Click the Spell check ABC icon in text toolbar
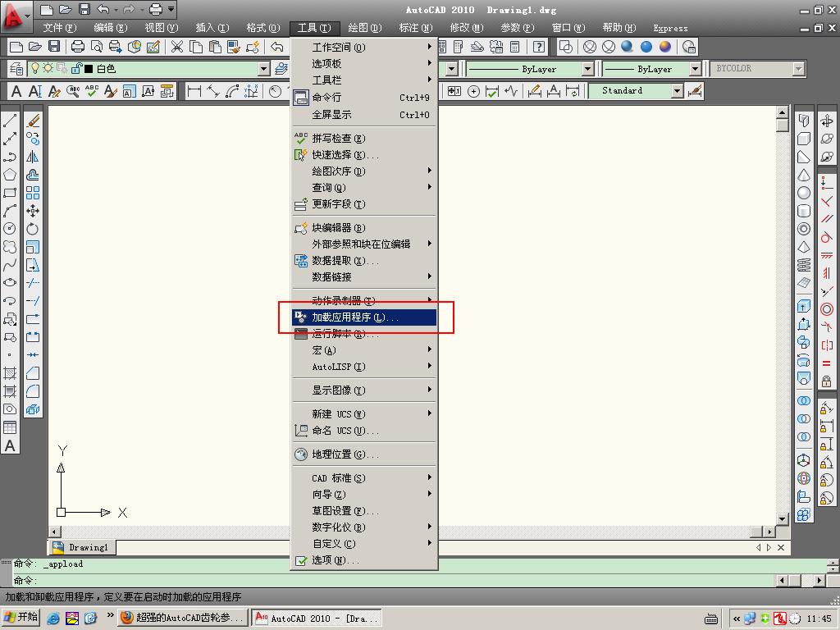The width and height of the screenshot is (840, 630). tap(92, 91)
